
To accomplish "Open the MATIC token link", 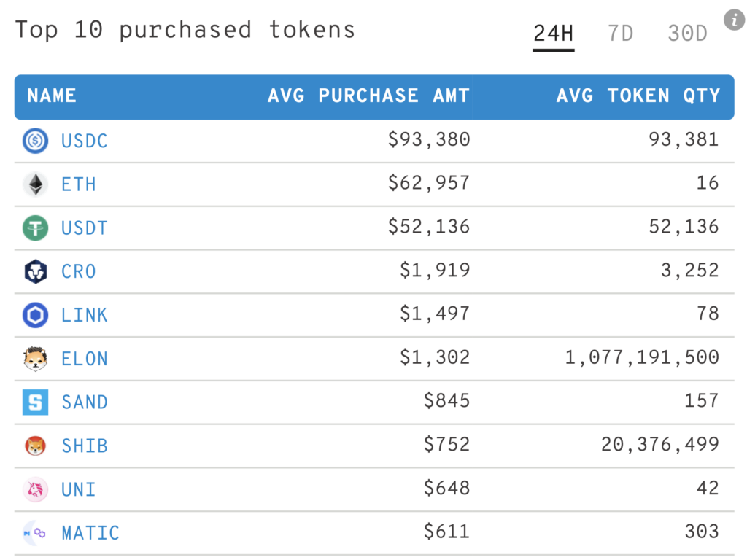I will point(90,533).
